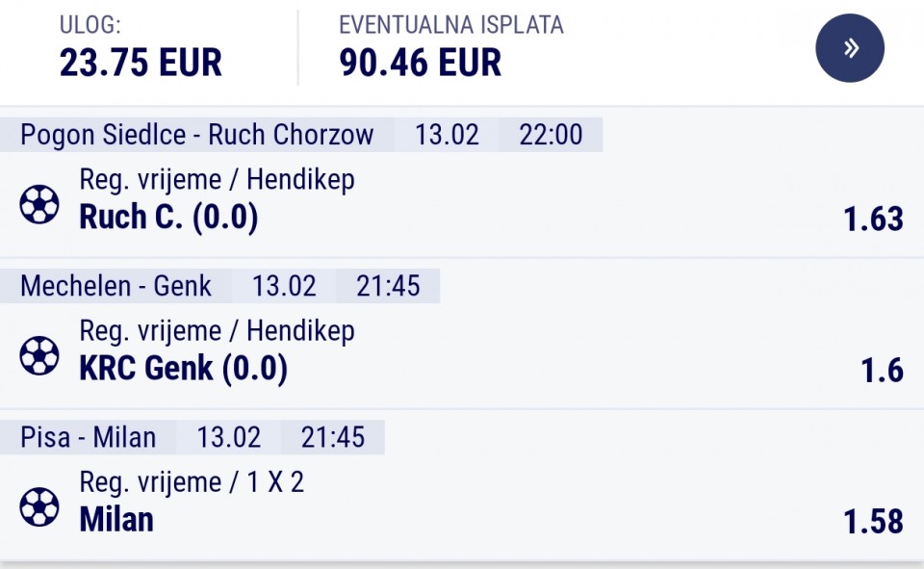Click soccer ball icon beside Milan
This screenshot has height=569, width=924.
[39, 506]
